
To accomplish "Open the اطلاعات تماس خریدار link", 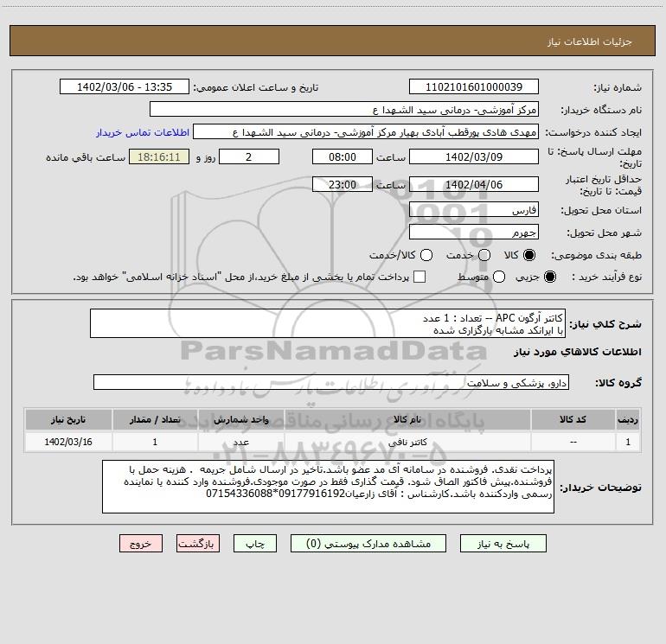I will point(143,132).
